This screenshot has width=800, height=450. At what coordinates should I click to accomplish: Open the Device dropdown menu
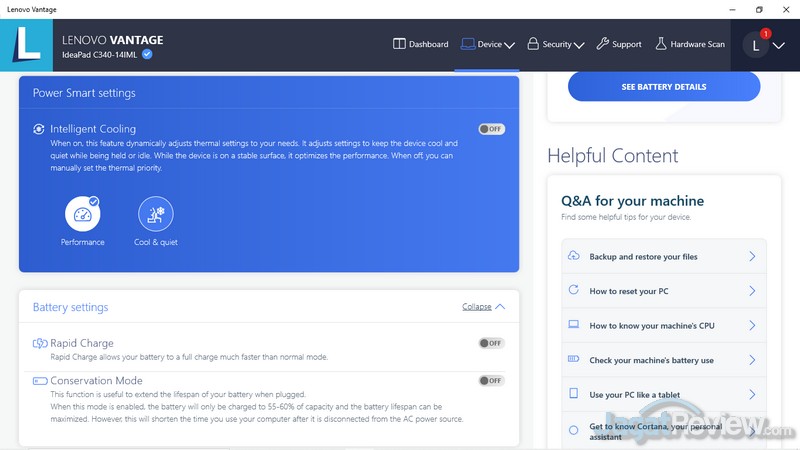(x=488, y=44)
